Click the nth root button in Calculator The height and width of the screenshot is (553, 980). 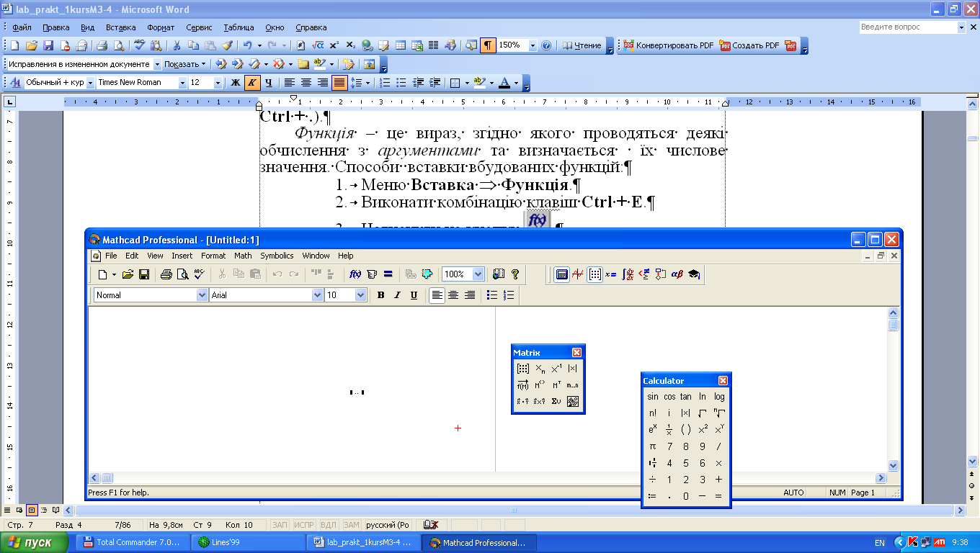pos(719,413)
